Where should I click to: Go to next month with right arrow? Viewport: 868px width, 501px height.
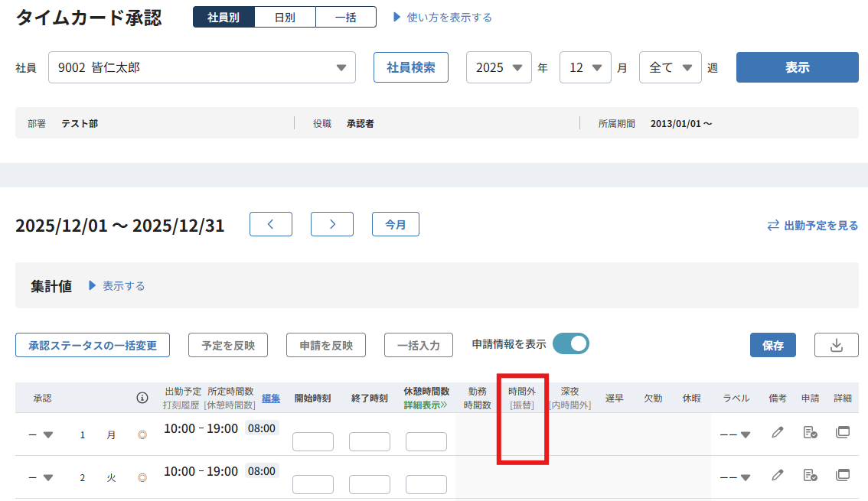pos(331,224)
